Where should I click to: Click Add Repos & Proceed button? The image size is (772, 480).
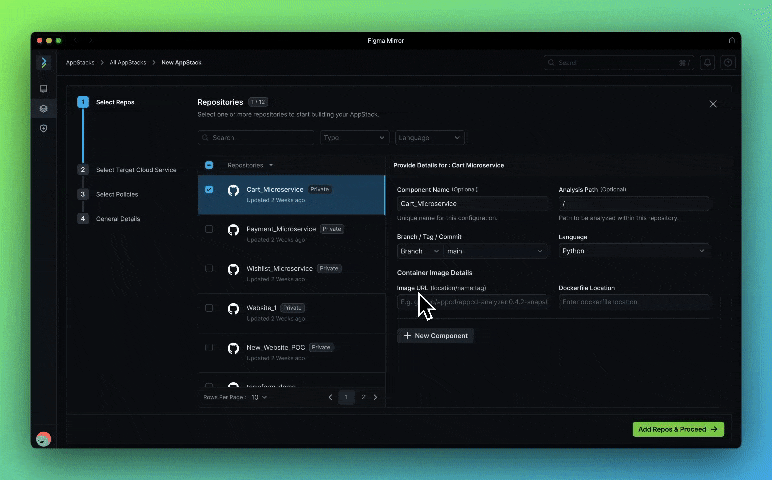678,429
